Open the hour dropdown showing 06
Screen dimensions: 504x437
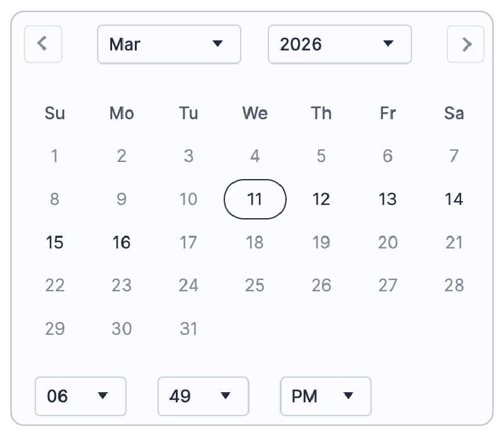point(80,396)
